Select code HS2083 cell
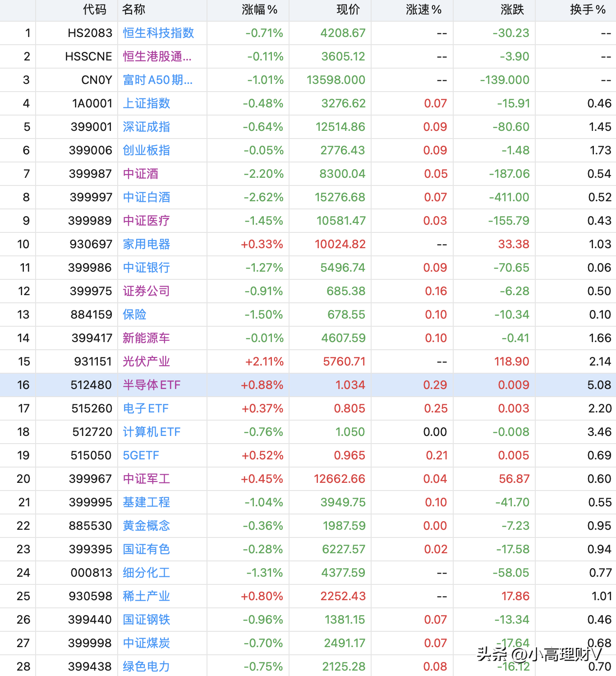The height and width of the screenshot is (676, 616). click(90, 33)
